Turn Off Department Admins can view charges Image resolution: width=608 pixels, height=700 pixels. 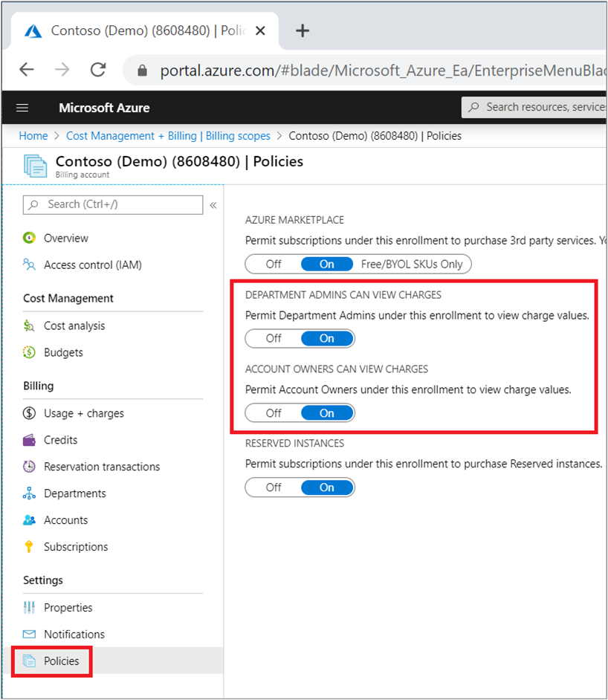(274, 338)
